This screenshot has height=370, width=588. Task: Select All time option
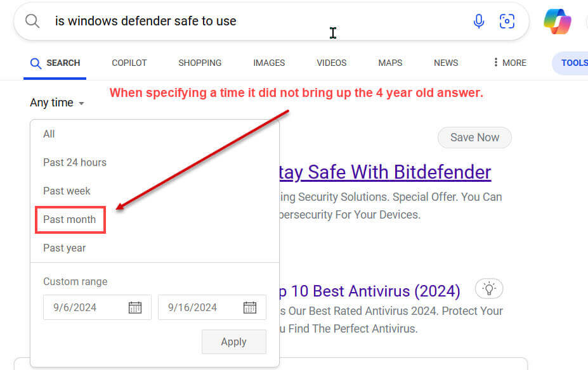[49, 134]
